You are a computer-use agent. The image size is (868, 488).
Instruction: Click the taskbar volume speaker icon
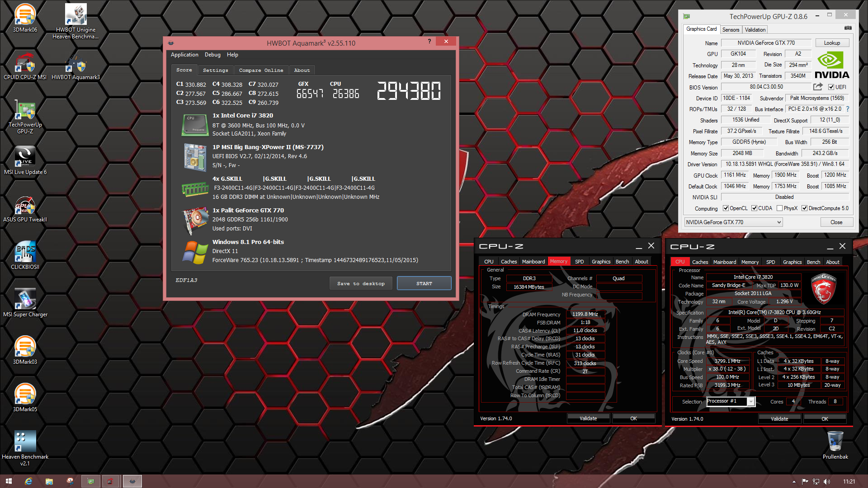(827, 481)
